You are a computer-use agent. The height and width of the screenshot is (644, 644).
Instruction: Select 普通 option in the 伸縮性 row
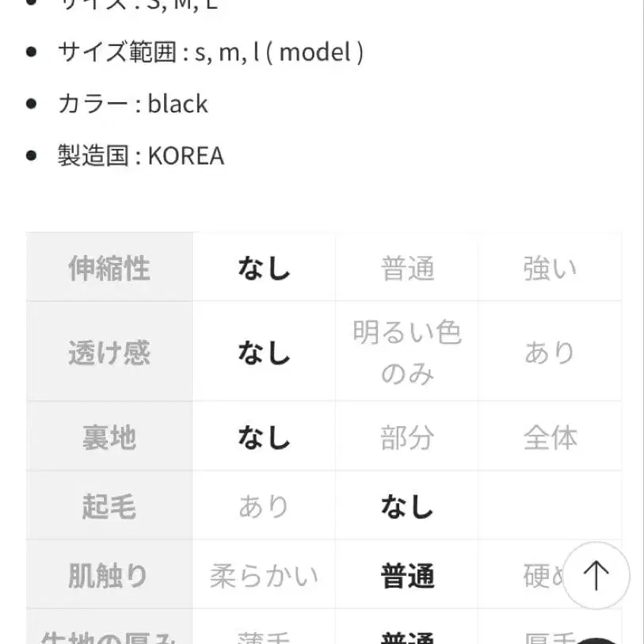coord(406,268)
